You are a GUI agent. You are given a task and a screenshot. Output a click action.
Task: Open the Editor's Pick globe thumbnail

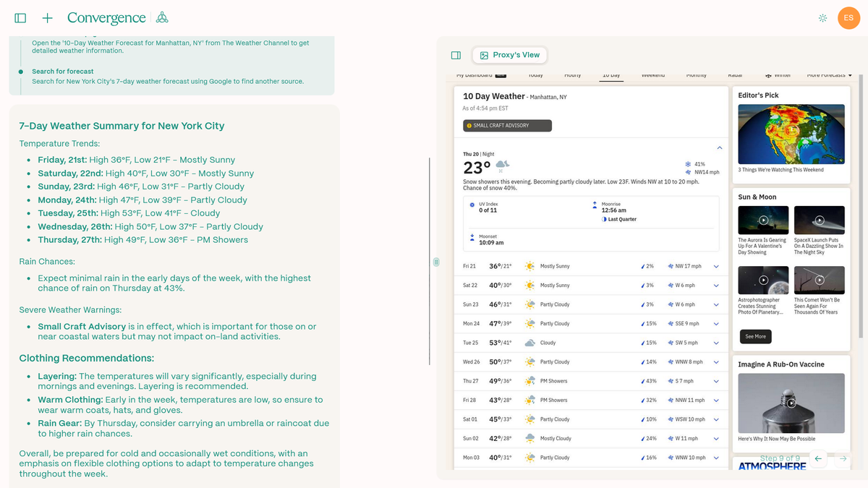click(791, 134)
